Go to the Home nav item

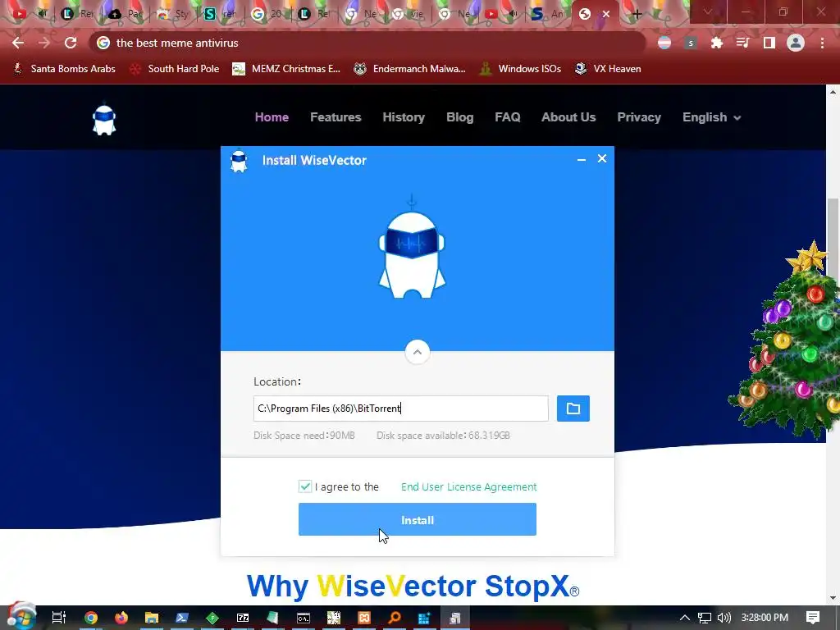coord(272,116)
